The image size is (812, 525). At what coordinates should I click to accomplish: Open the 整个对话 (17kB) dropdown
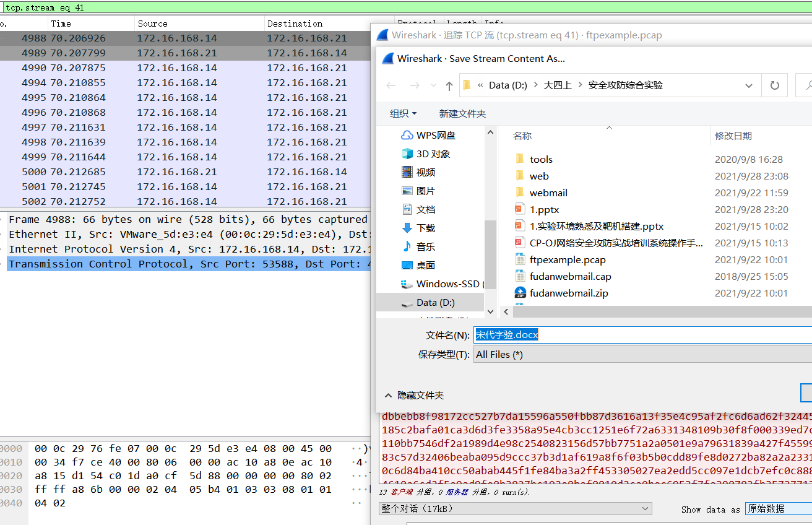coord(516,508)
